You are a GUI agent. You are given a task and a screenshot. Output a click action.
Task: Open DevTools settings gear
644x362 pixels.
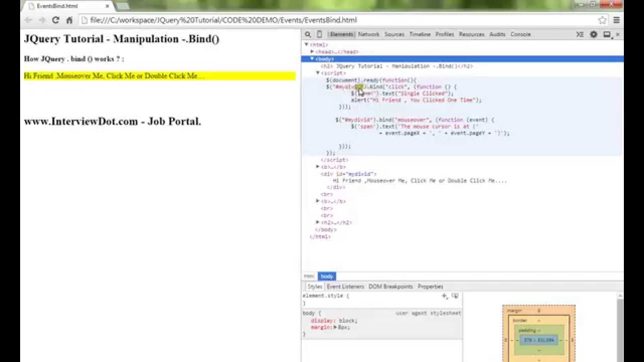click(594, 34)
